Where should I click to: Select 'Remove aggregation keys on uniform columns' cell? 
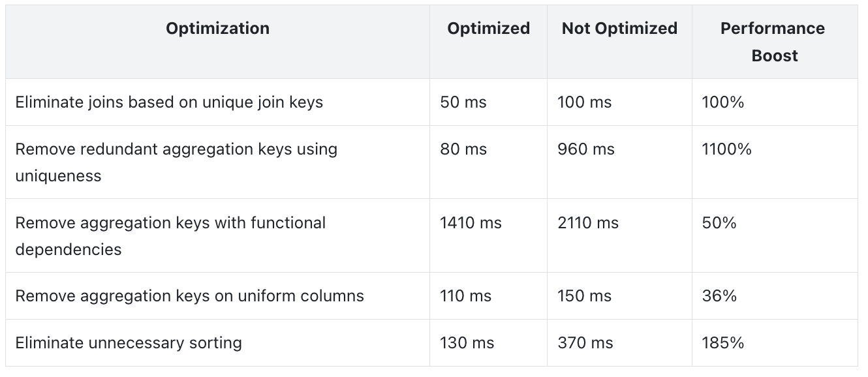[189, 296]
